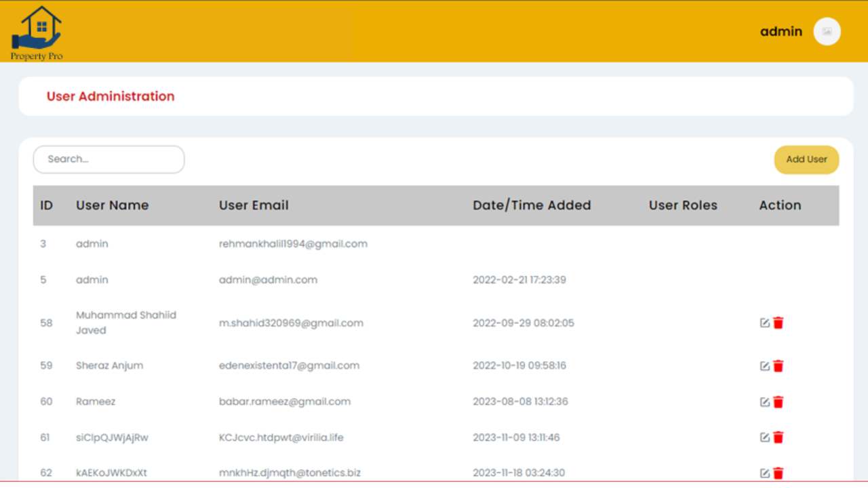Delete user Sheraz Anjum
This screenshot has height=488, width=868.
(x=778, y=366)
